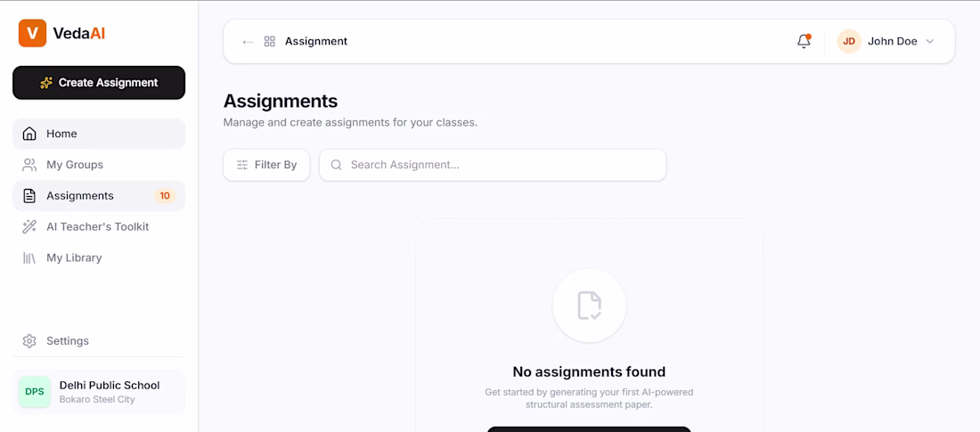
Task: Click the Settings gear icon
Action: click(x=29, y=341)
